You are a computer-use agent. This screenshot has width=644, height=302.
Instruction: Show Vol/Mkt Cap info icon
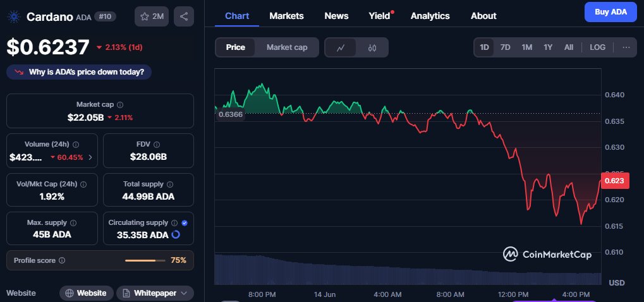click(x=84, y=184)
